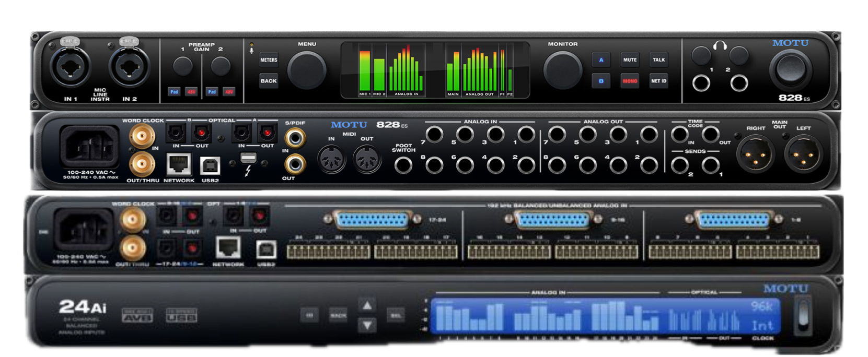The width and height of the screenshot is (868, 357).
Task: Click the down arrow button on 24Ai
Action: pyautogui.click(x=367, y=326)
